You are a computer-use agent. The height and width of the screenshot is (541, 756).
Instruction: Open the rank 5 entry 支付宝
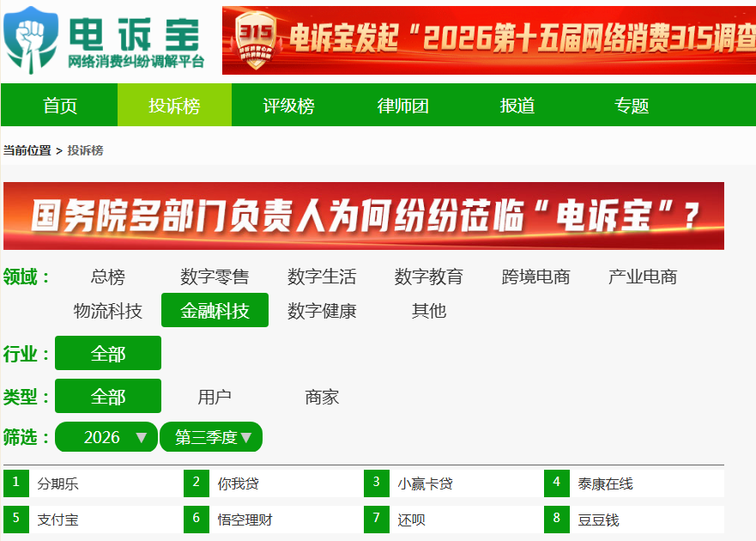coord(57,520)
